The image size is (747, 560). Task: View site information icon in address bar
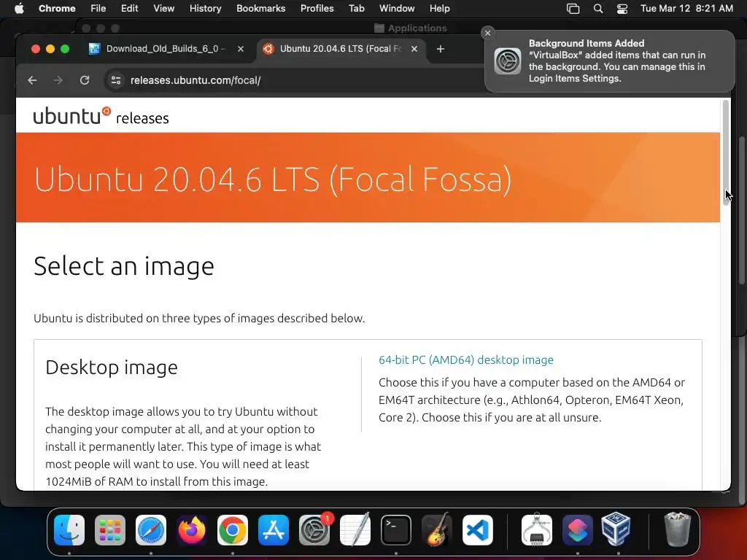(116, 80)
